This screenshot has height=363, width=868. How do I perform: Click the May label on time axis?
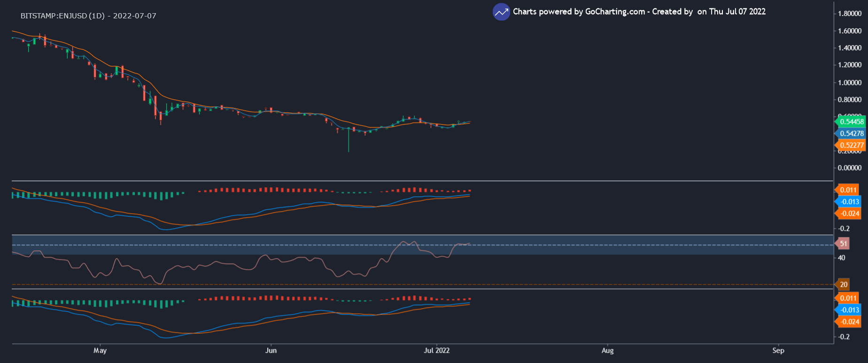100,350
